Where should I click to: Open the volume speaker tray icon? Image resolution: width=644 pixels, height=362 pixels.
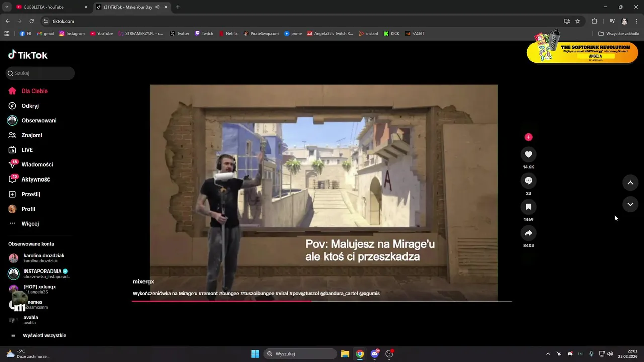click(x=610, y=354)
